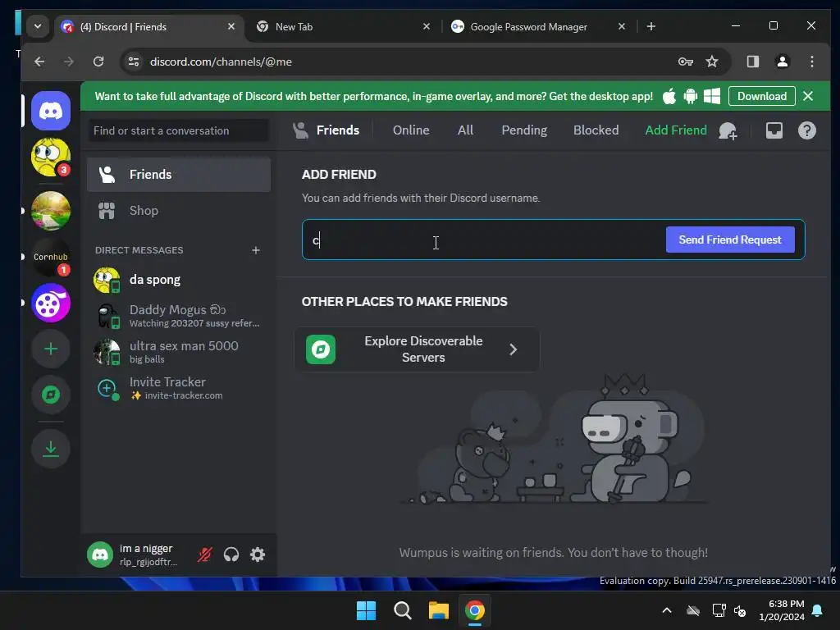840x630 pixels.
Task: Create DM with the plus next to Direct Messages
Action: (256, 250)
